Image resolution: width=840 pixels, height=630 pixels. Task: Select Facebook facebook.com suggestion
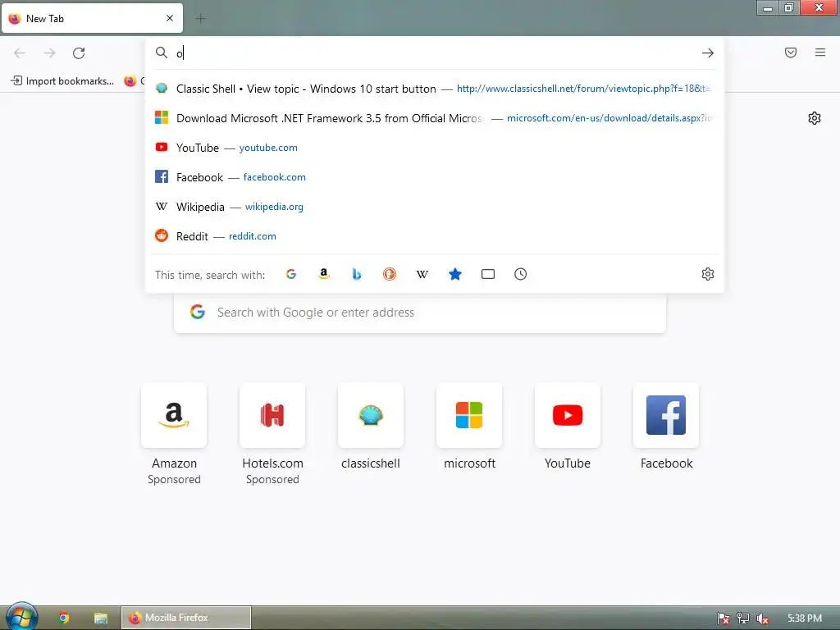tap(435, 177)
